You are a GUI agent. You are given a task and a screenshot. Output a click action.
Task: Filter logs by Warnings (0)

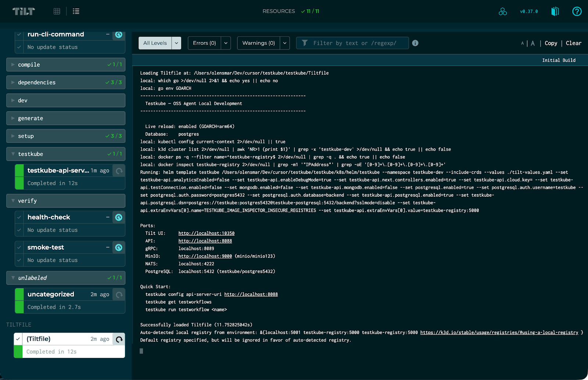tap(259, 43)
